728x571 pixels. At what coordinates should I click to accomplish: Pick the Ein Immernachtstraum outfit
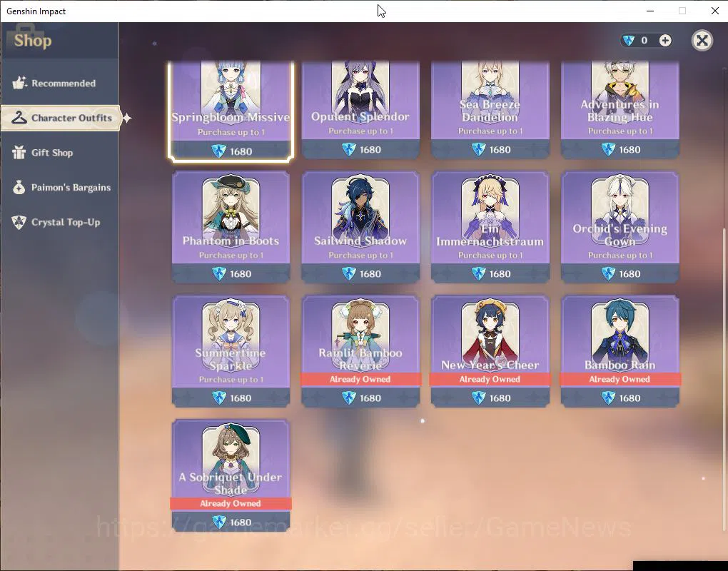pyautogui.click(x=490, y=227)
